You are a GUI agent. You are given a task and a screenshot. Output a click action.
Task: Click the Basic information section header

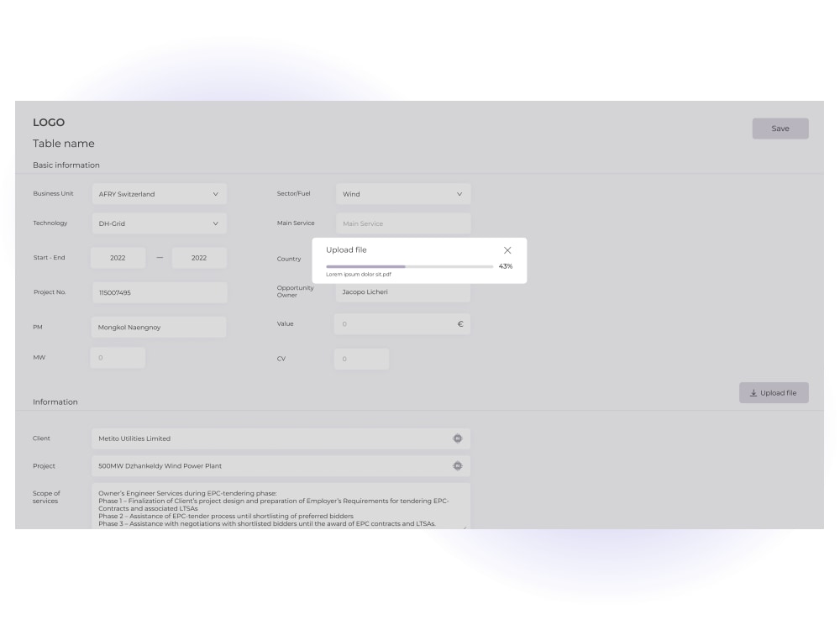(65, 165)
